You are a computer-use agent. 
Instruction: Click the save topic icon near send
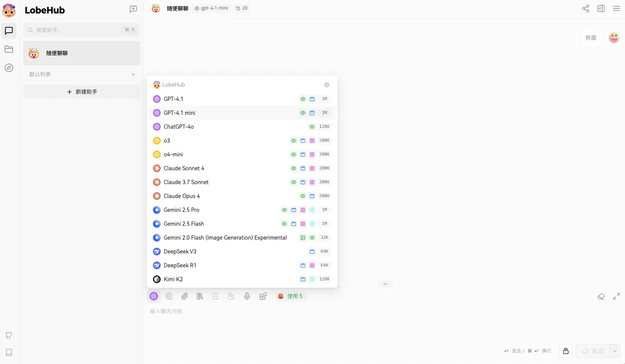coord(566,351)
